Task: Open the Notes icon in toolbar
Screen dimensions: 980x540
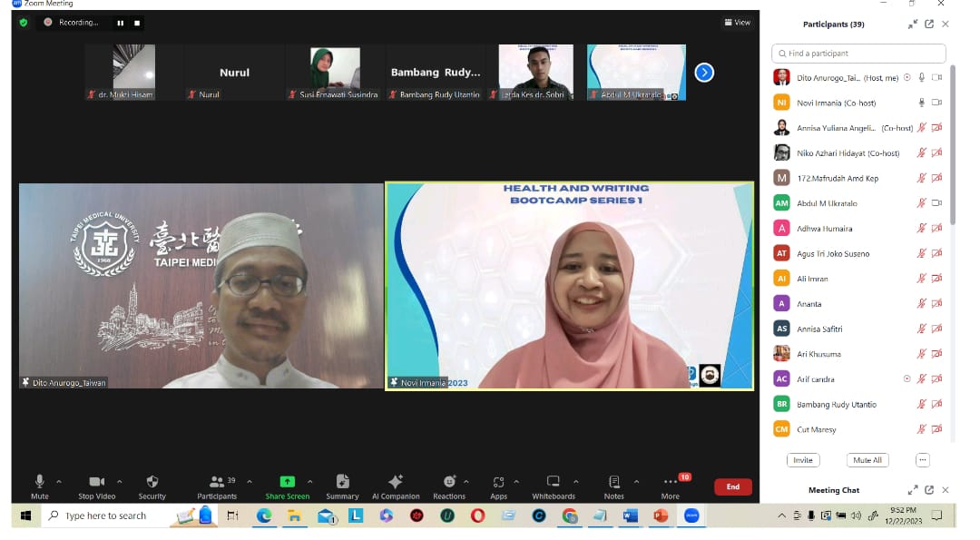Action: coord(614,482)
